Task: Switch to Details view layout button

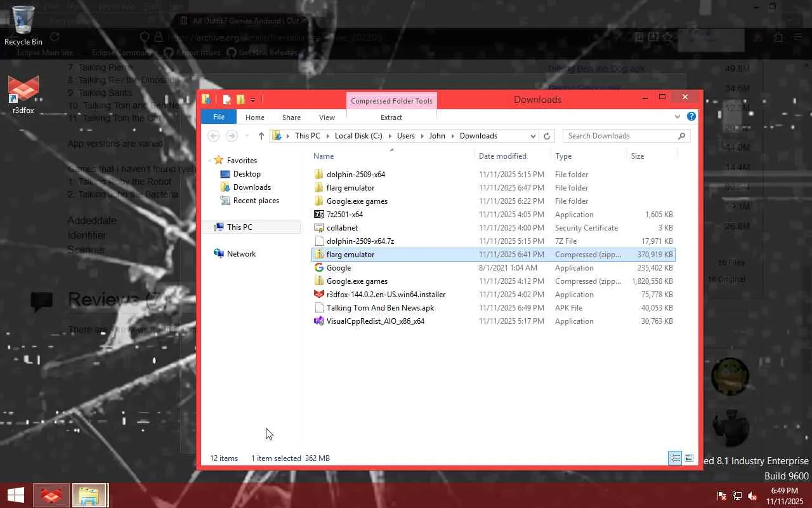Action: (x=675, y=458)
